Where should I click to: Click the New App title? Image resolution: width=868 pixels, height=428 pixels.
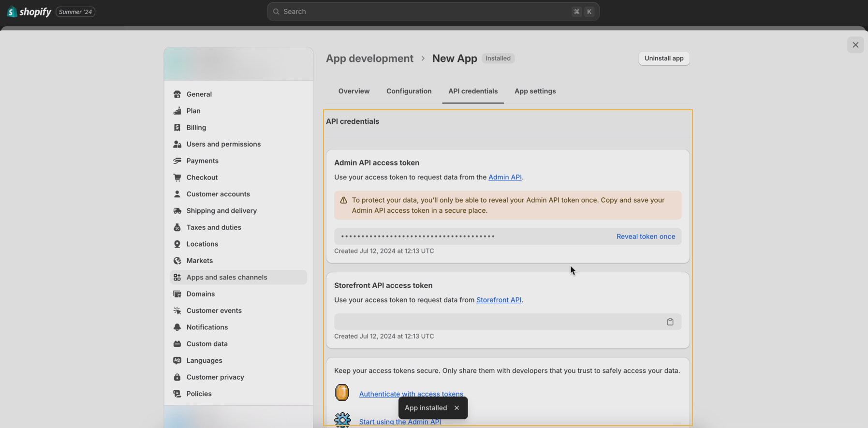click(x=455, y=59)
